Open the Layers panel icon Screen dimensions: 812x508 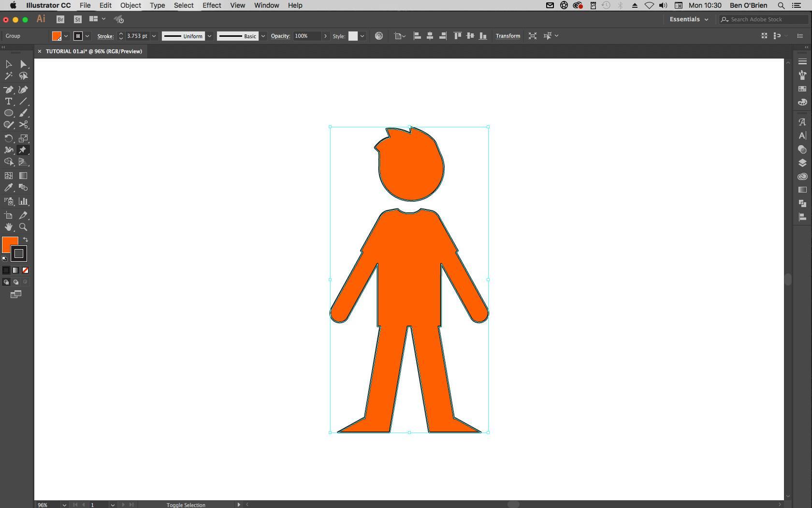[802, 163]
